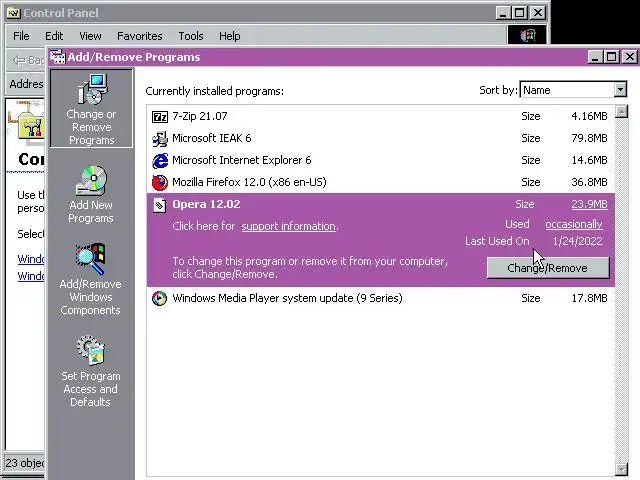Click the 1/24/2022 last used date
Screen dimensions: 640x480
coord(578,241)
